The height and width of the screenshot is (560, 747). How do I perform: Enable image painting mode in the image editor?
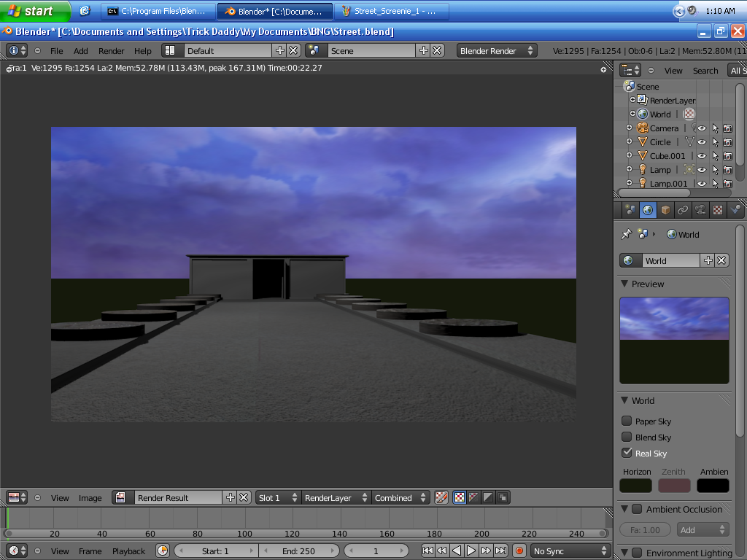(x=441, y=497)
